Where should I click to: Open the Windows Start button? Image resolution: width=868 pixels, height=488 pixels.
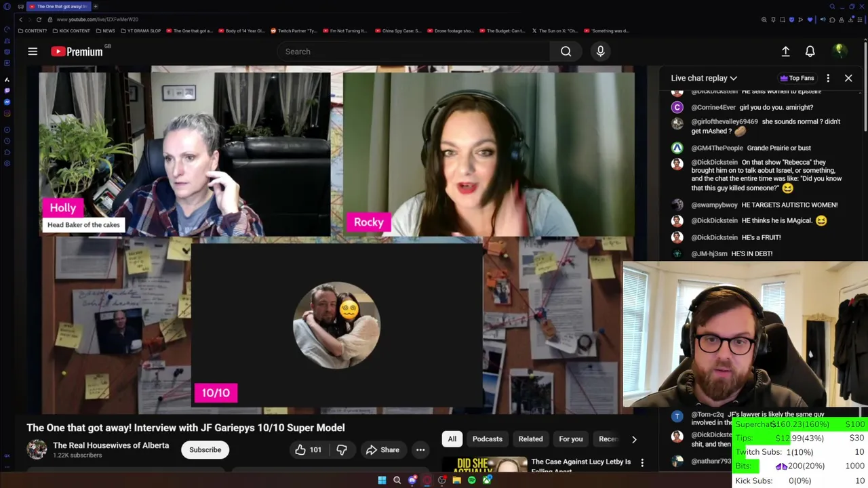click(382, 481)
